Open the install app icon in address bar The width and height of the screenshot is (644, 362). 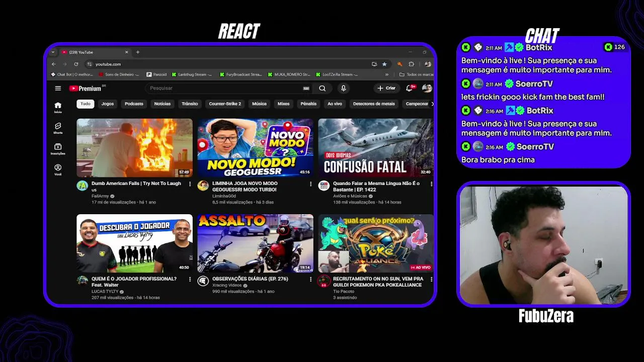[374, 64]
